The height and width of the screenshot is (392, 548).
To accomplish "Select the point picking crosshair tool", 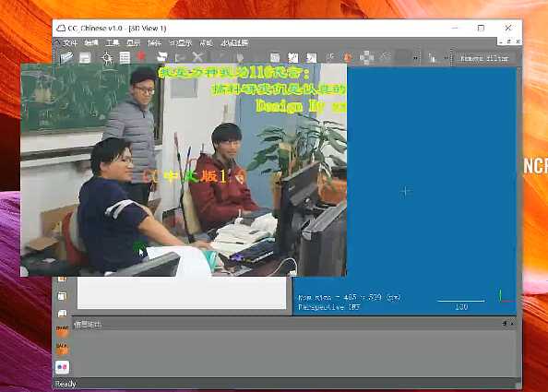I will pyautogui.click(x=107, y=57).
